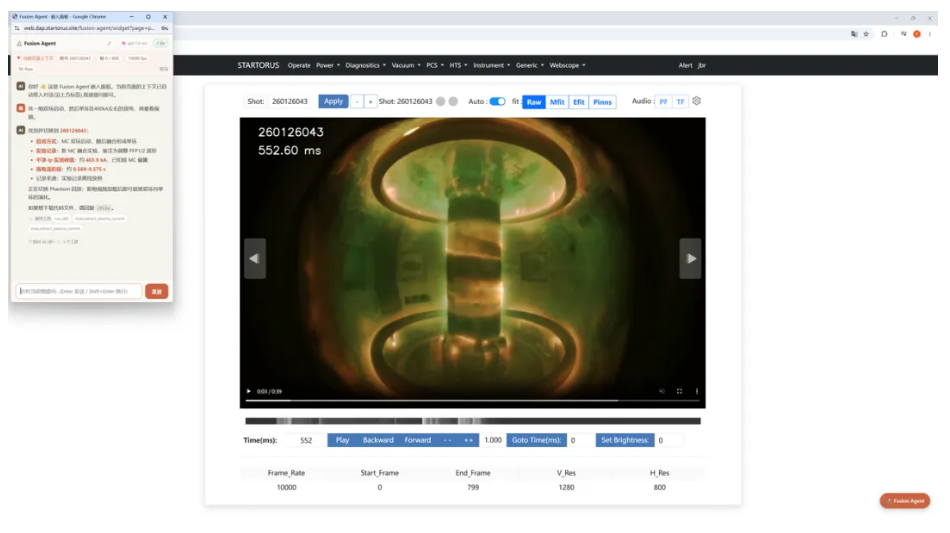Click the ++ speed increase button
Viewport: 950px width, 533px height.
pos(468,440)
